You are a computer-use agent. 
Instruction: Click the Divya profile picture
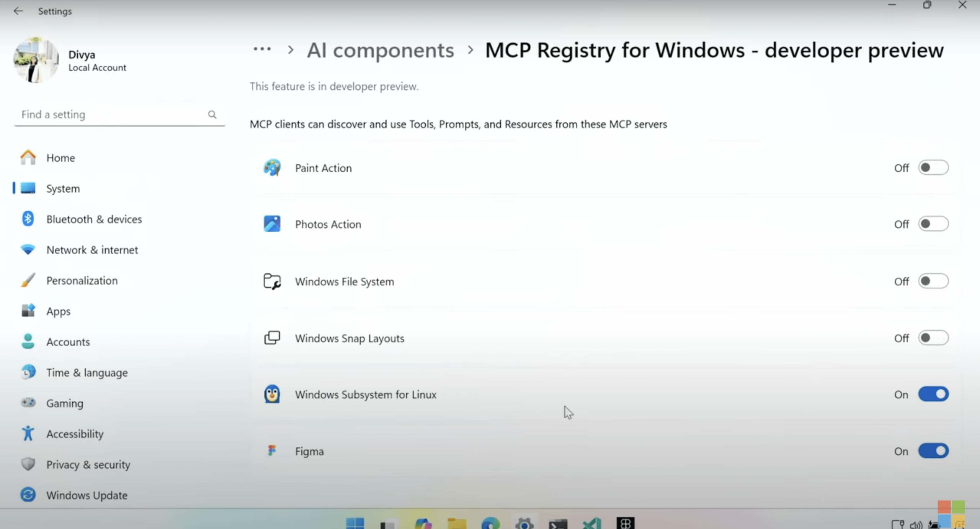point(36,60)
